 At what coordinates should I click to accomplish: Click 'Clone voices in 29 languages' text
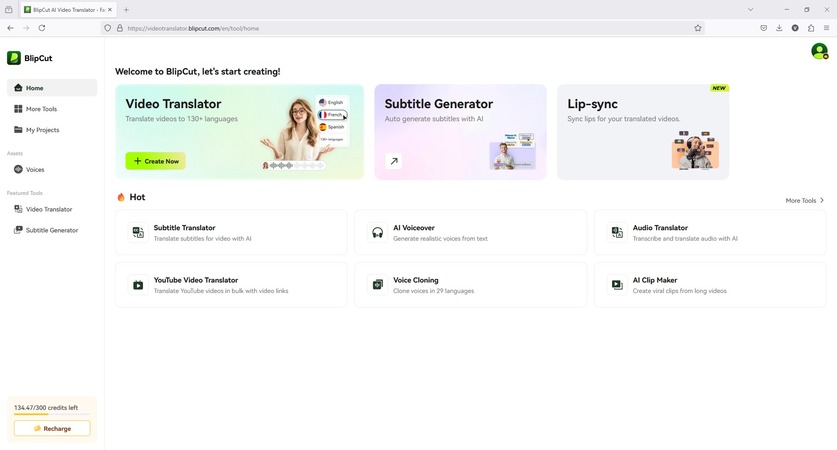tap(433, 291)
